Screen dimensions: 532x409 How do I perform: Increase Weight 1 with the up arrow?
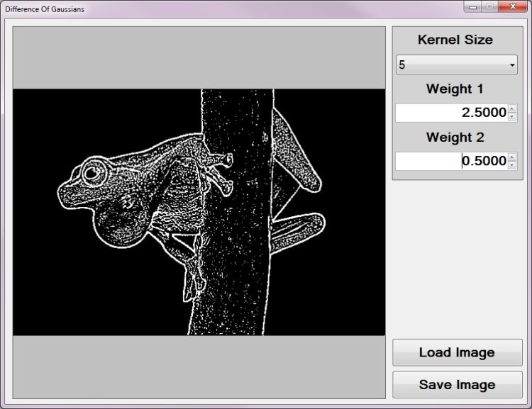(512, 109)
